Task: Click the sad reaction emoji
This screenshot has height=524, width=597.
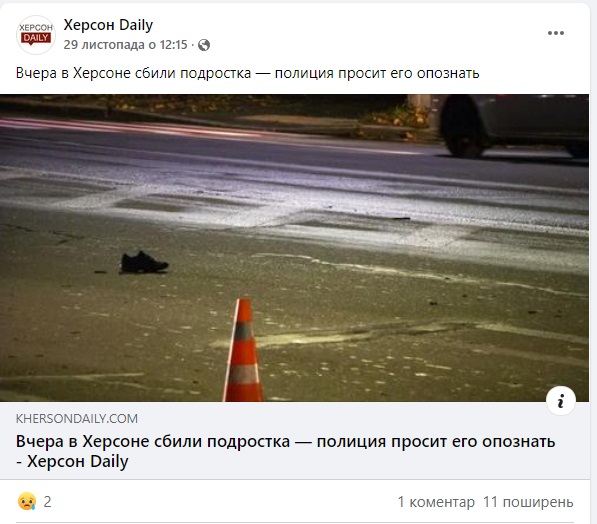Action: pos(27,502)
